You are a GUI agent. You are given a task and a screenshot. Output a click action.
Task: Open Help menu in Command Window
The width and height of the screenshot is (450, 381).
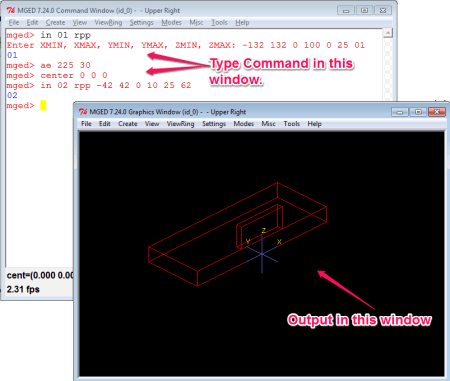point(242,22)
